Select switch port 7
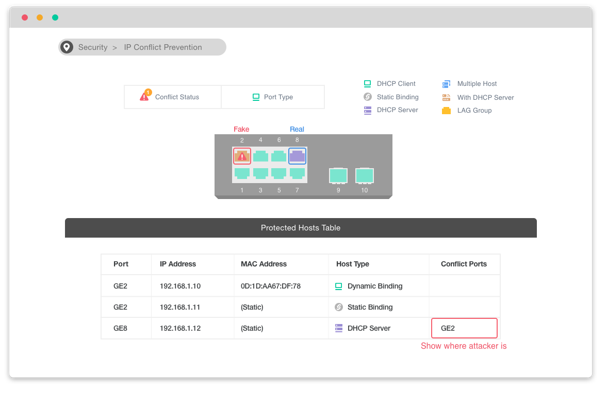The image size is (607, 395). (x=297, y=173)
